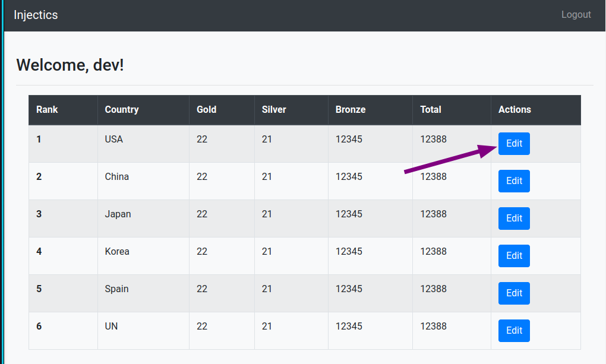Click the Spain country name cell

pyautogui.click(x=116, y=289)
